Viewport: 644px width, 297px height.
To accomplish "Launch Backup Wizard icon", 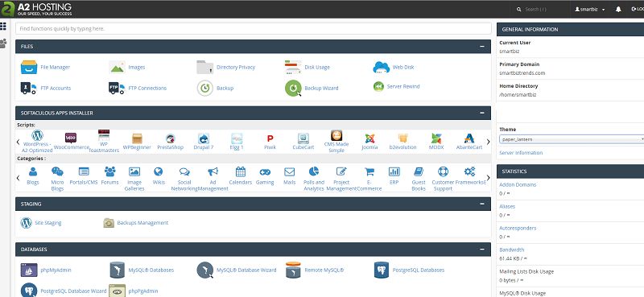I will pyautogui.click(x=293, y=89).
